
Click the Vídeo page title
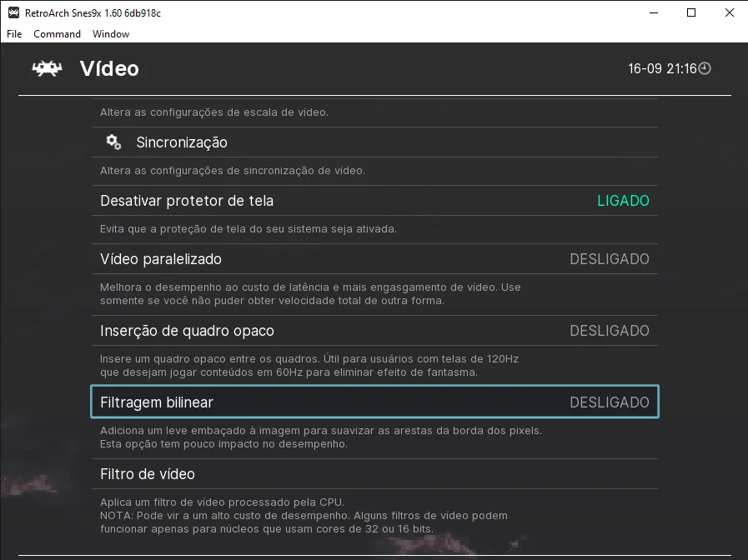click(109, 68)
